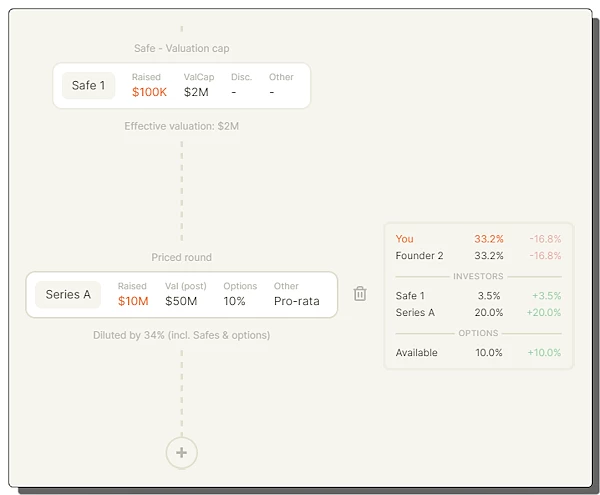Click the Series A name badge
This screenshot has height=495, width=600.
tap(68, 295)
